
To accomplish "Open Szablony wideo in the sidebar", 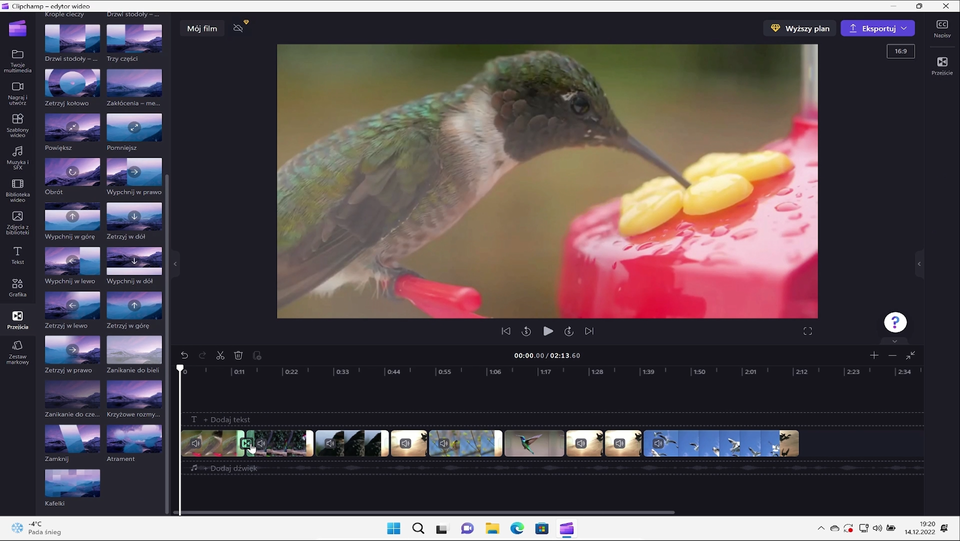I will (x=17, y=124).
